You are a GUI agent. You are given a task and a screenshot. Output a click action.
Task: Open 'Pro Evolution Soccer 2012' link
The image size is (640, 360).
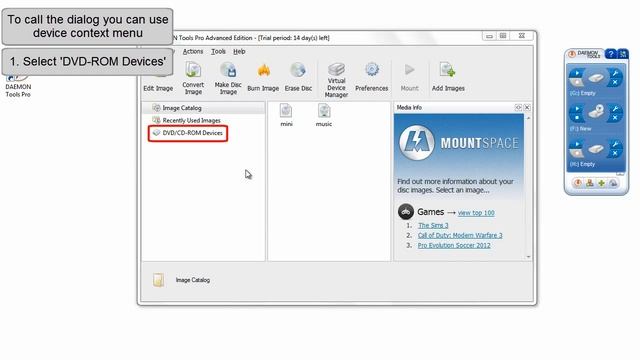[454, 245]
